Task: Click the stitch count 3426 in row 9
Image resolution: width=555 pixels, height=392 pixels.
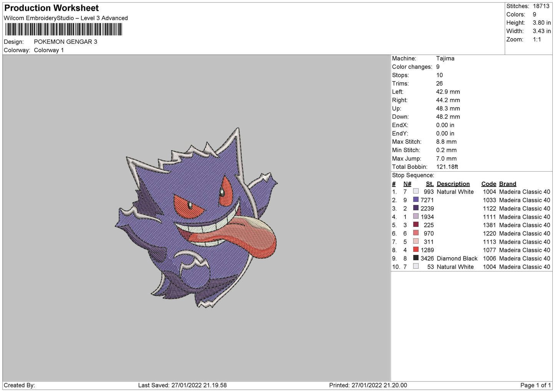Action: tap(427, 258)
